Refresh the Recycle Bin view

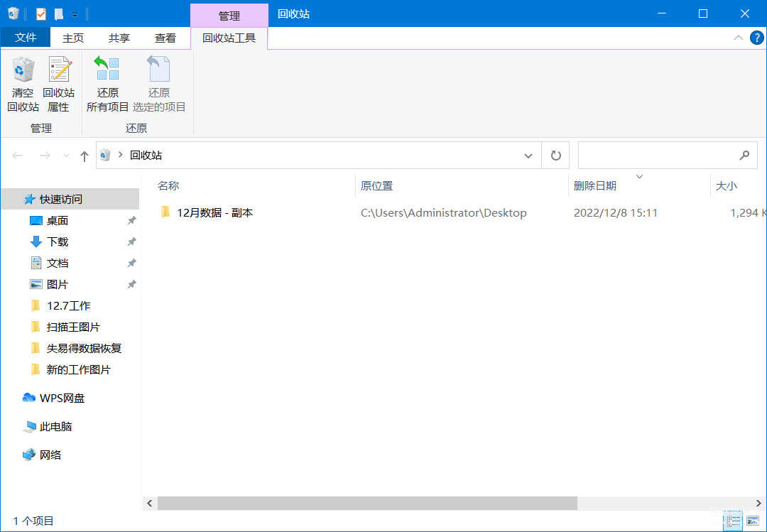(555, 156)
